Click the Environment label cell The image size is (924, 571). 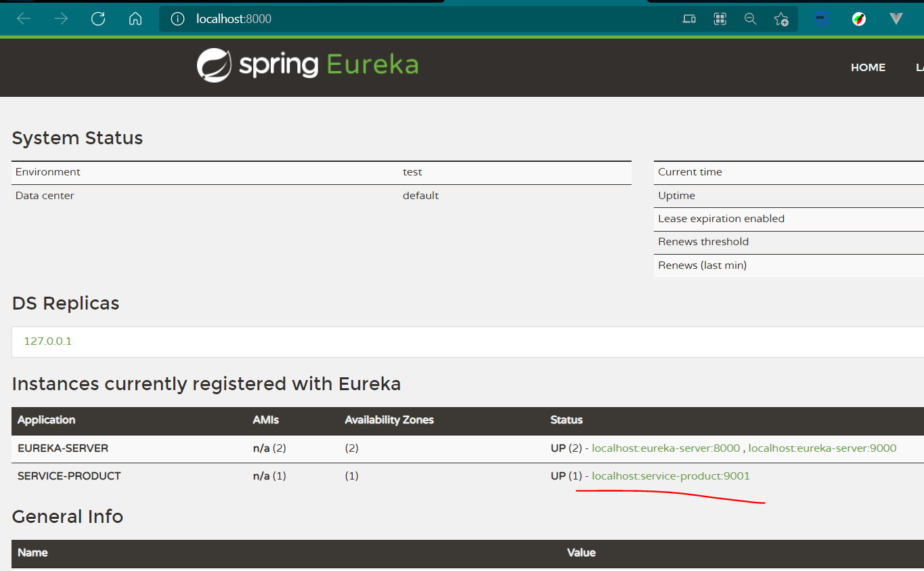click(x=48, y=172)
